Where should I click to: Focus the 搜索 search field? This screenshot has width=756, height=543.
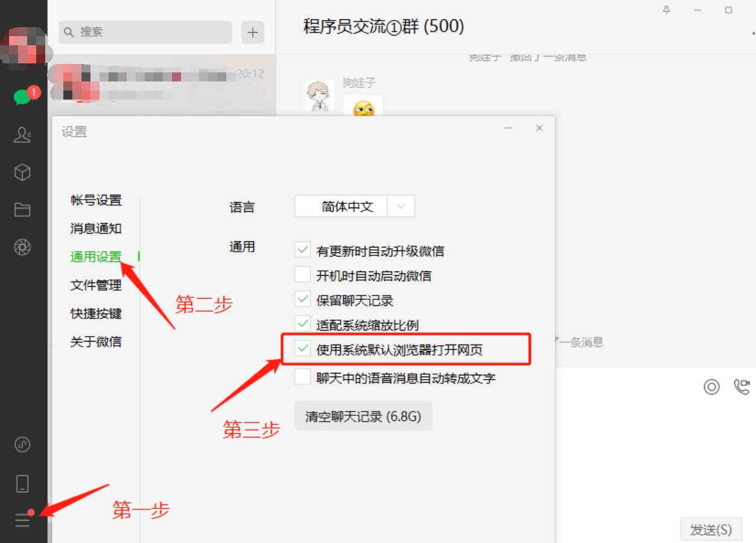(145, 32)
